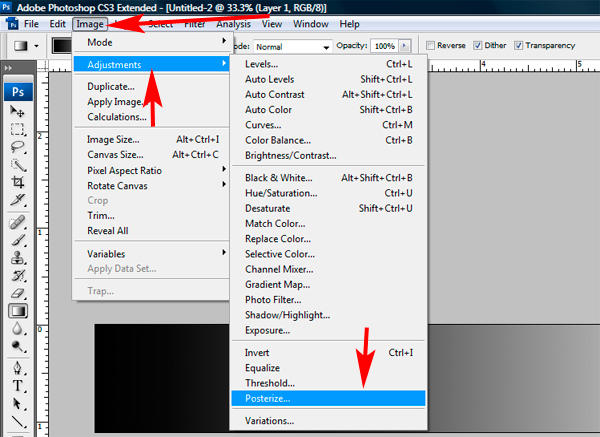
Task: Open the Analysis menu
Action: click(x=233, y=24)
